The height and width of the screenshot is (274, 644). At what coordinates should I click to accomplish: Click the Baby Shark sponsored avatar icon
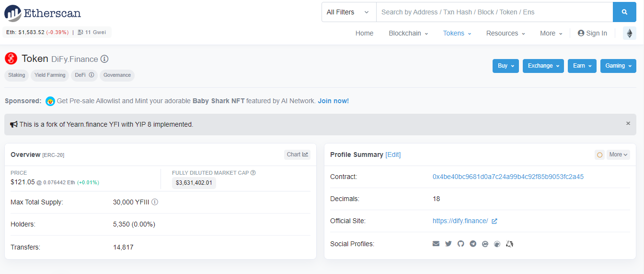(50, 101)
